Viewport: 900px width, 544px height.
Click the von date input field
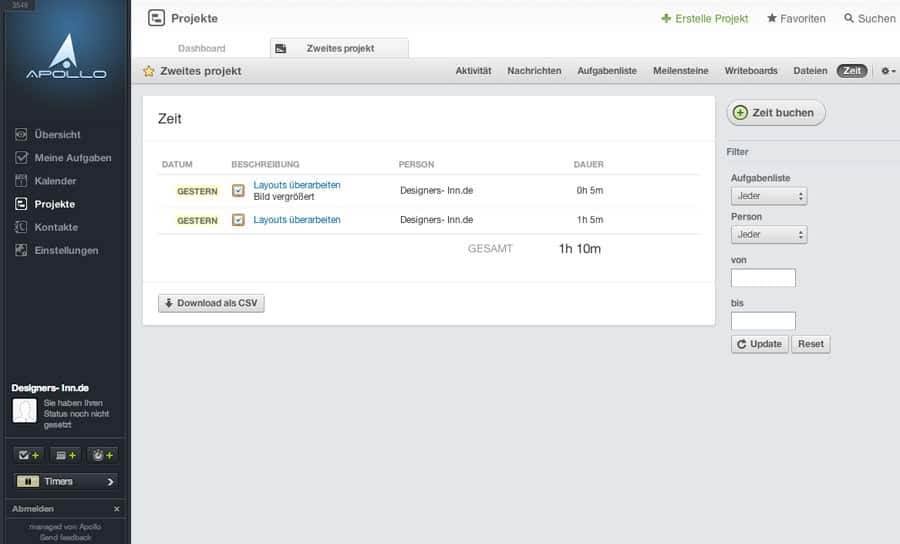coord(763,278)
